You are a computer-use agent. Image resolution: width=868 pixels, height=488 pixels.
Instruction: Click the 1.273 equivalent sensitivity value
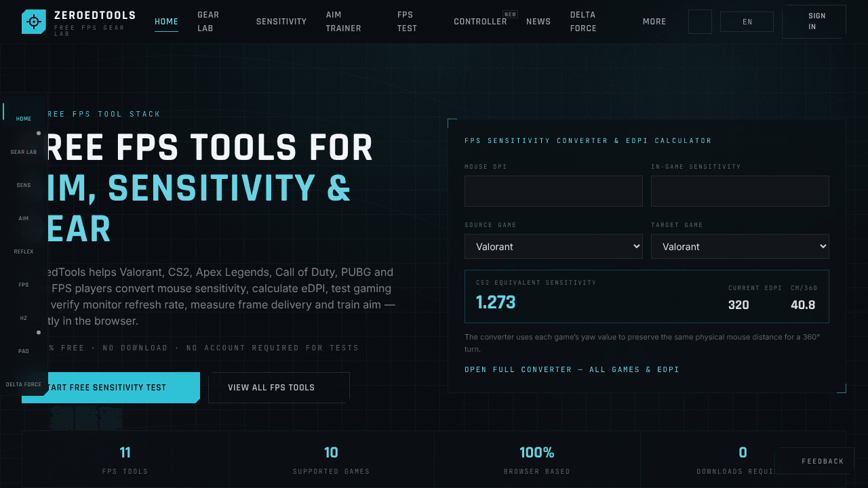tap(496, 302)
